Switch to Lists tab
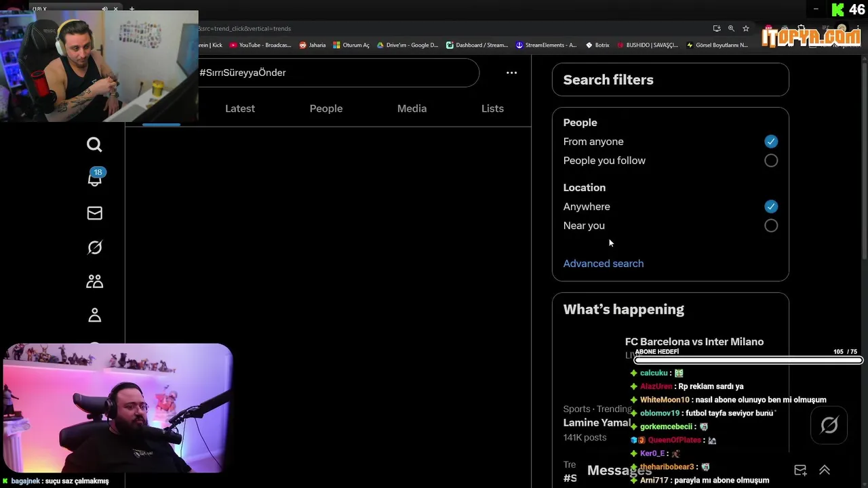 [x=492, y=108]
